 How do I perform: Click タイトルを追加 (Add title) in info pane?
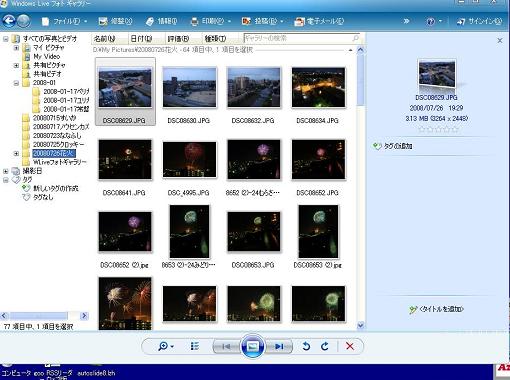[437, 309]
